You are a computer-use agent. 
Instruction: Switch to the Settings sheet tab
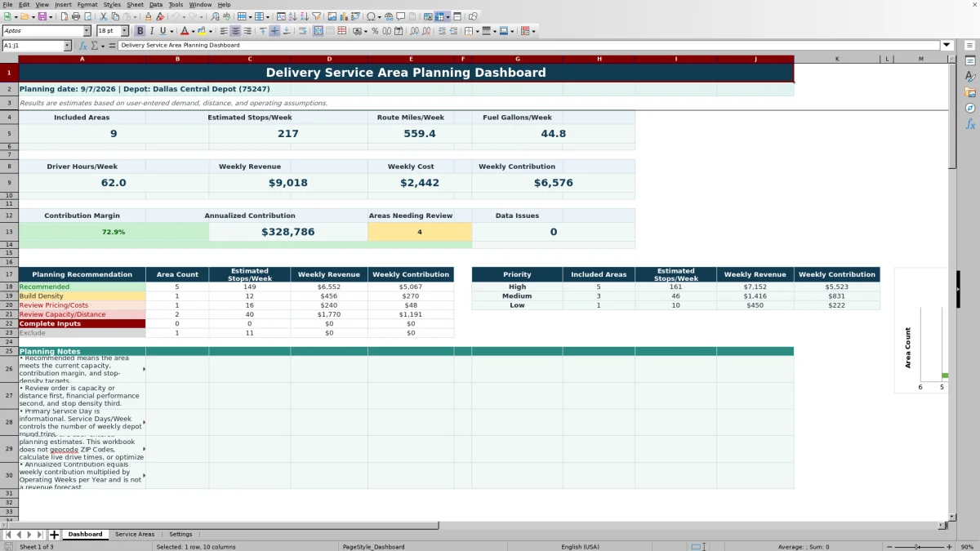pos(180,535)
